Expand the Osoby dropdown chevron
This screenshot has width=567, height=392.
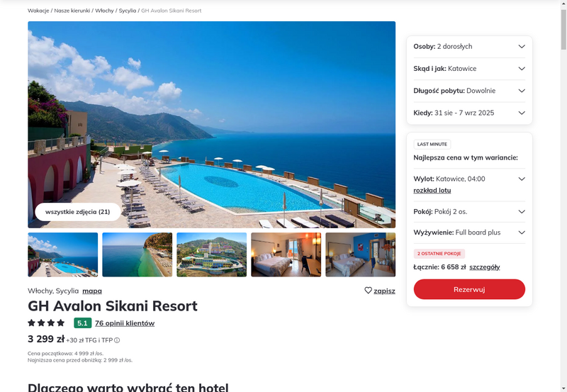pos(522,46)
